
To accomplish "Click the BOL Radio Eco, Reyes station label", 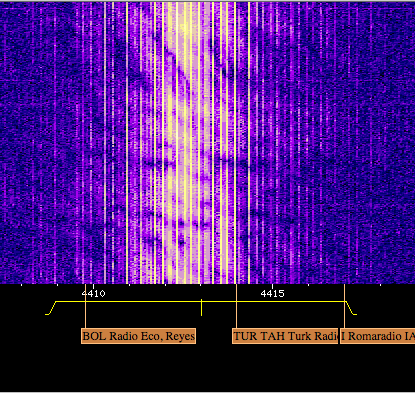I will pos(138,336).
